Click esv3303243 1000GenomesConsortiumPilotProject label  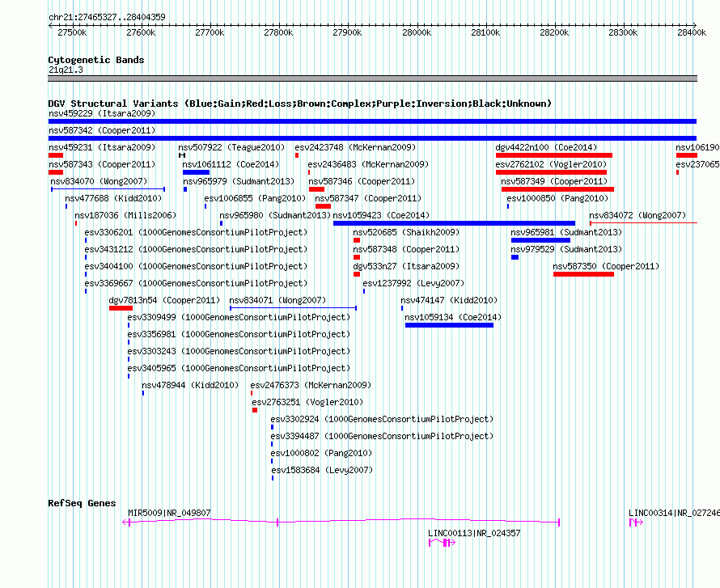click(239, 351)
